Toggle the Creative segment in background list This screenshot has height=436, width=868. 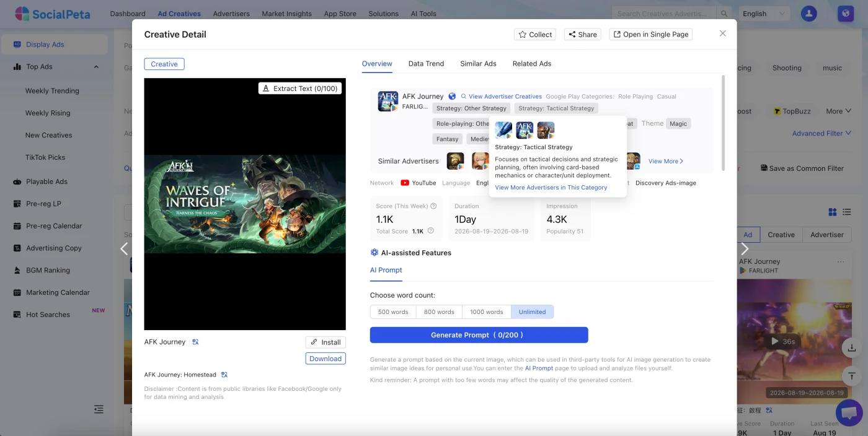[x=781, y=235]
